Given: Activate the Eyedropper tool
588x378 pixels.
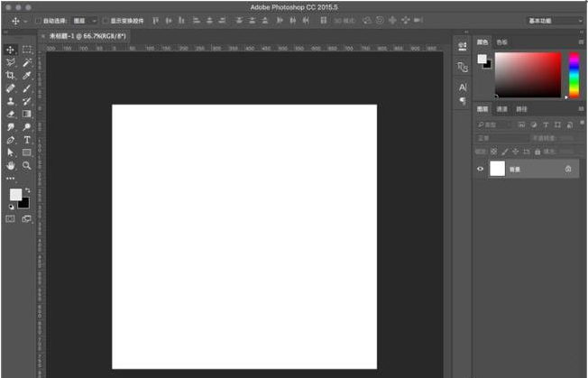Looking at the screenshot, I should [27, 76].
